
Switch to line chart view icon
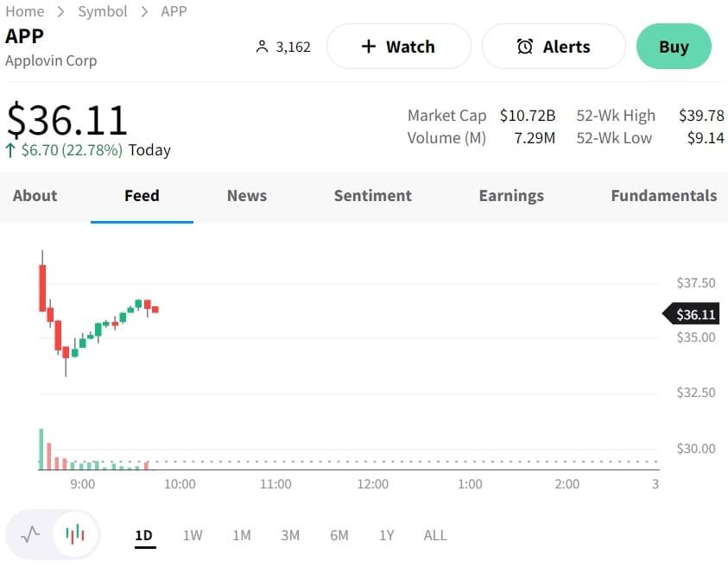(30, 534)
